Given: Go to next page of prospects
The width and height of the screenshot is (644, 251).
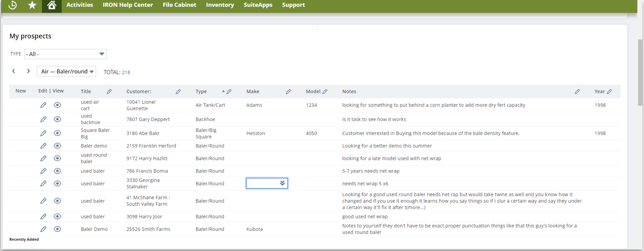Looking at the screenshot, I should pyautogui.click(x=28, y=71).
